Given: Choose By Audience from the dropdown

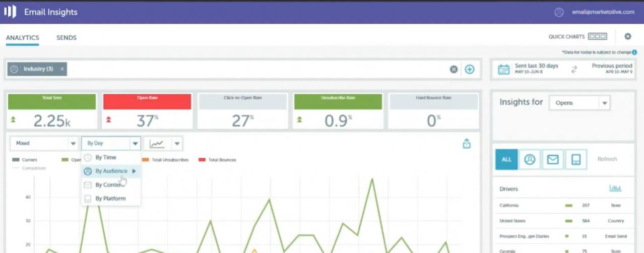Looking at the screenshot, I should 111,171.
